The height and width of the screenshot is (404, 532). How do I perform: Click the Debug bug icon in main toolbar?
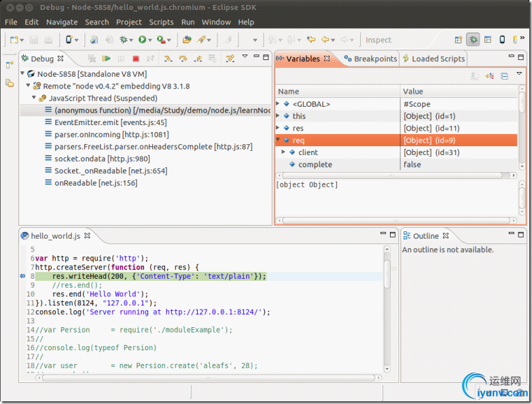[x=124, y=39]
